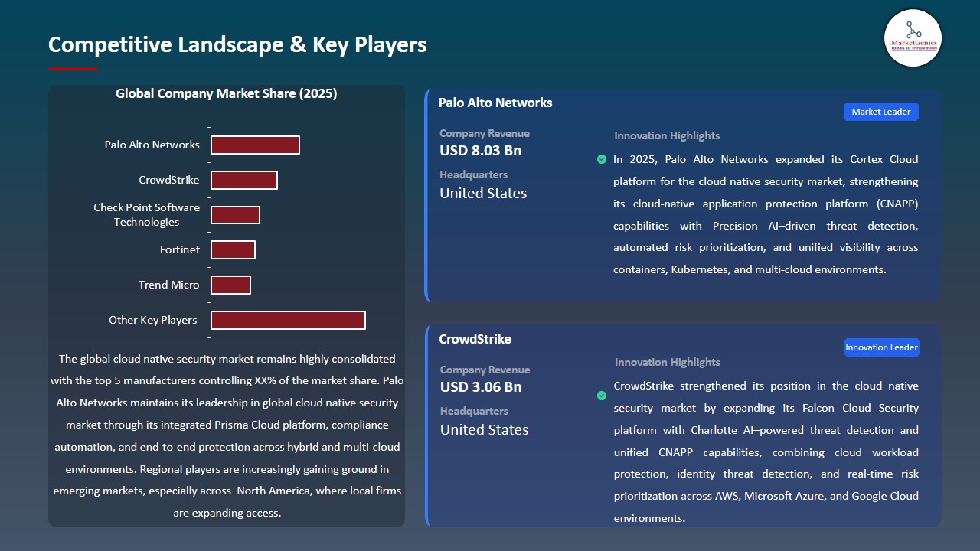Select the green checkmark beside CrowdStrike highlights
Screen dimensions: 980x551
click(602, 396)
